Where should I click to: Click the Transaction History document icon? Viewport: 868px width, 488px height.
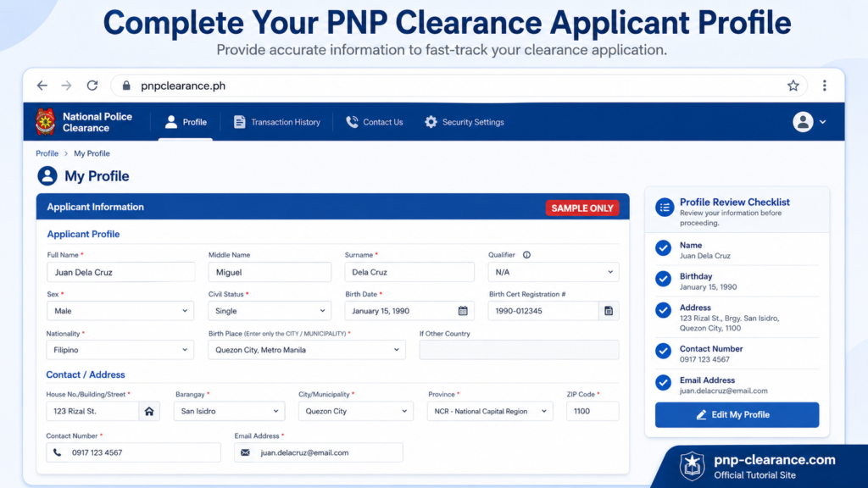tap(239, 122)
